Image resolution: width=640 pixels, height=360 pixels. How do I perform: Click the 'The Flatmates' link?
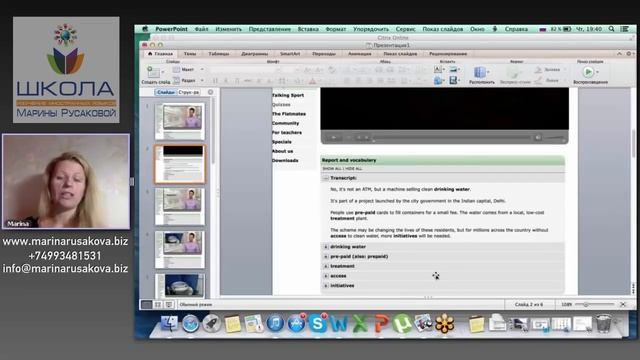coord(289,114)
